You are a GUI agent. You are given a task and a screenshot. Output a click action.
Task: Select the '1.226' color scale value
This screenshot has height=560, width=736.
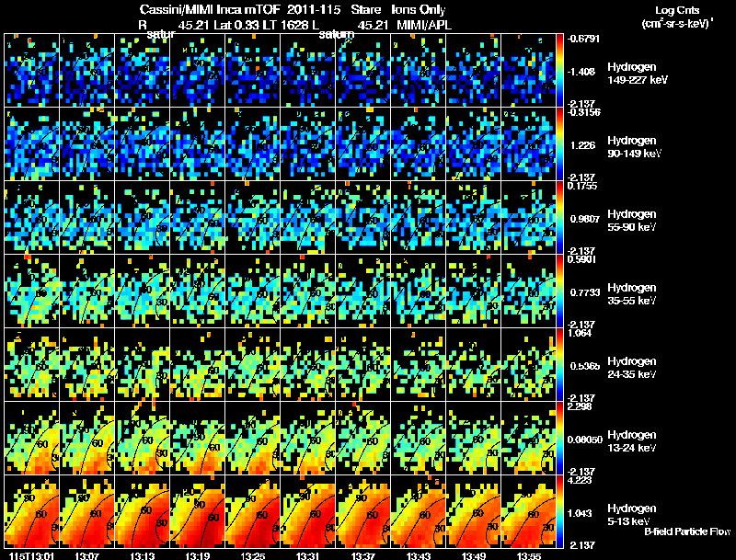[582, 145]
